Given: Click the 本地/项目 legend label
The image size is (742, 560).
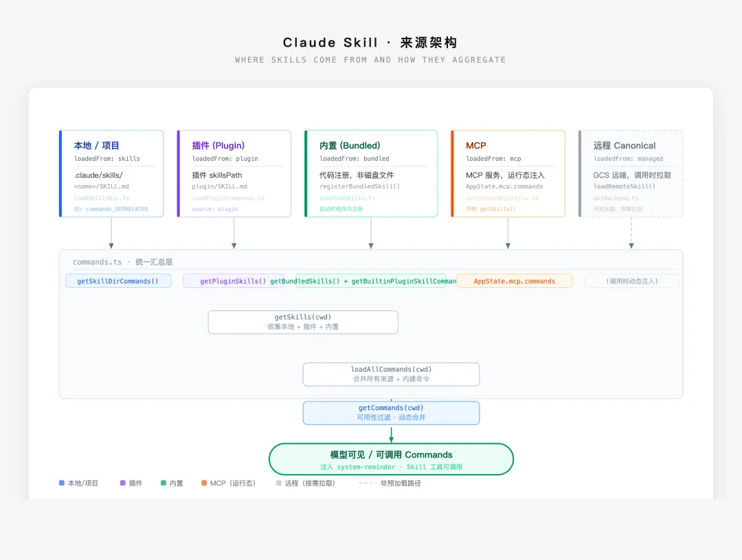Looking at the screenshot, I should point(83,483).
